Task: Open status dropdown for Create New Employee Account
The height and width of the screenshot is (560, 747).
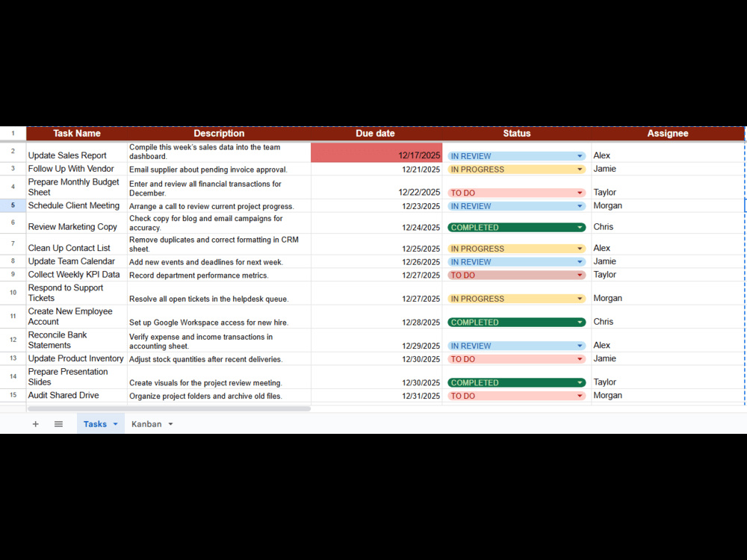Action: 580,323
